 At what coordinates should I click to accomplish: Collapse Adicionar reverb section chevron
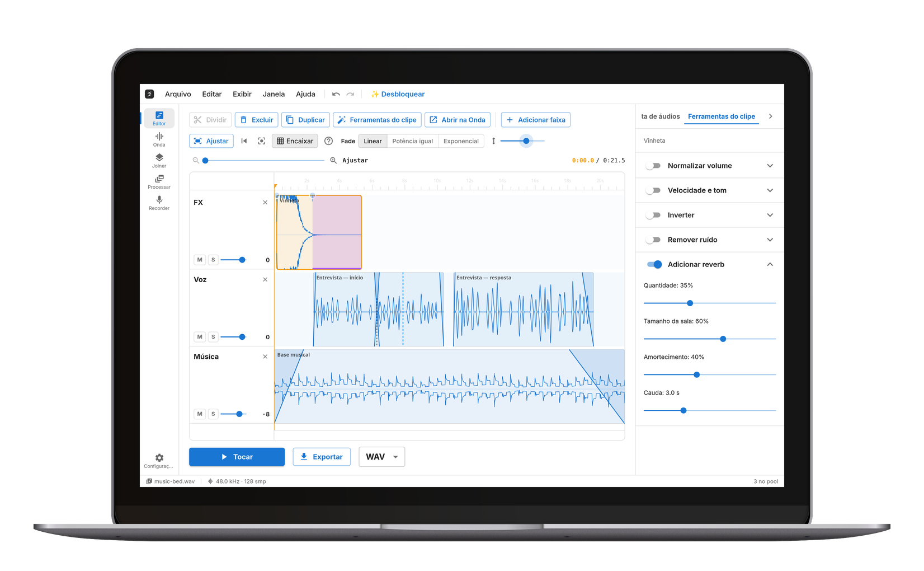click(770, 264)
